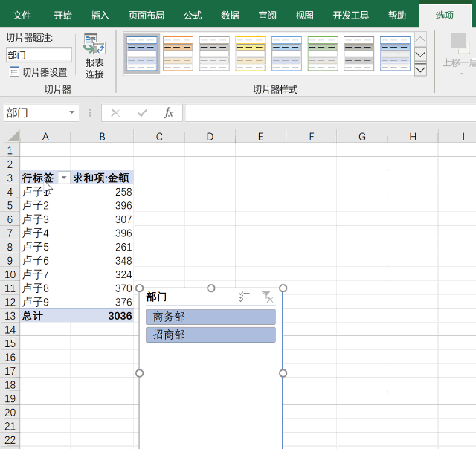Apply the yellow slicer style

(x=251, y=54)
